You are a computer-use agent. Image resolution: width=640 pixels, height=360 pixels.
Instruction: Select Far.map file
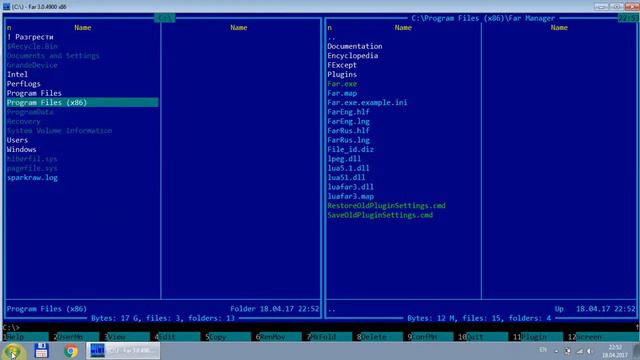342,93
